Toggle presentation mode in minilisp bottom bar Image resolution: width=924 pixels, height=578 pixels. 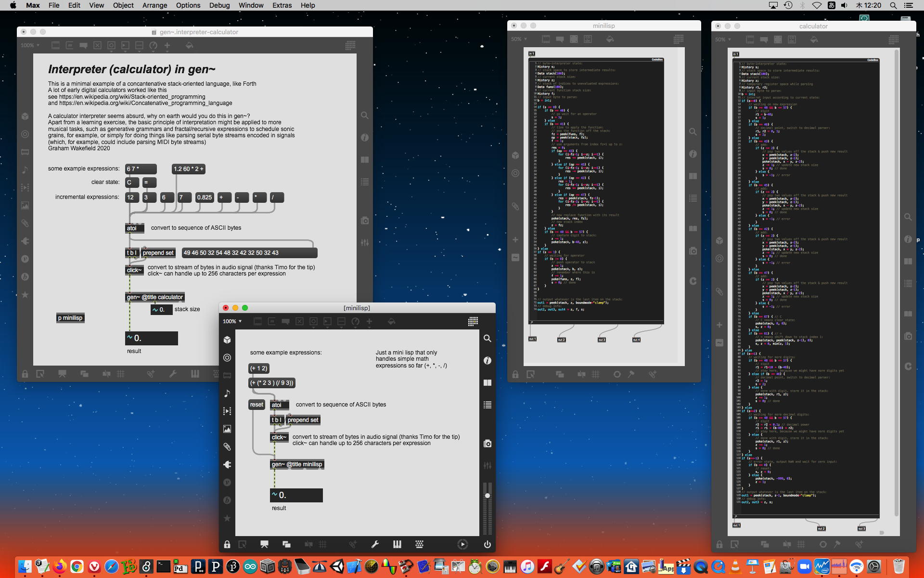[x=264, y=544]
